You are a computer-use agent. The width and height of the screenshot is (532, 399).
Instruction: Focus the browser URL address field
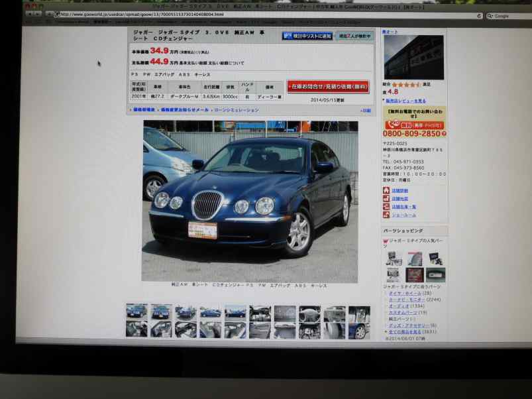coord(268,15)
